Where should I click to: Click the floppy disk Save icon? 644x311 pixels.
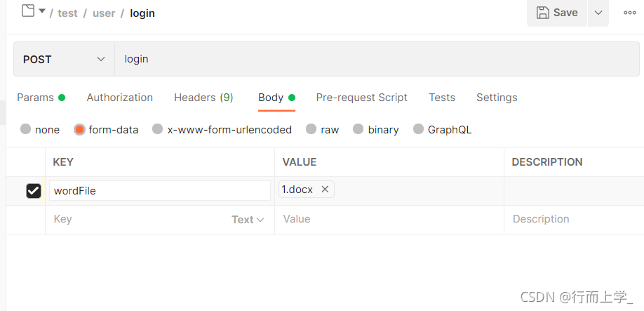click(542, 13)
